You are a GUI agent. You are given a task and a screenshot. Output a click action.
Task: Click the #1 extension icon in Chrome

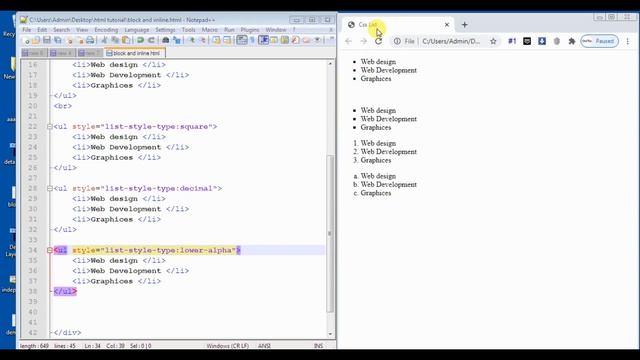tap(512, 41)
